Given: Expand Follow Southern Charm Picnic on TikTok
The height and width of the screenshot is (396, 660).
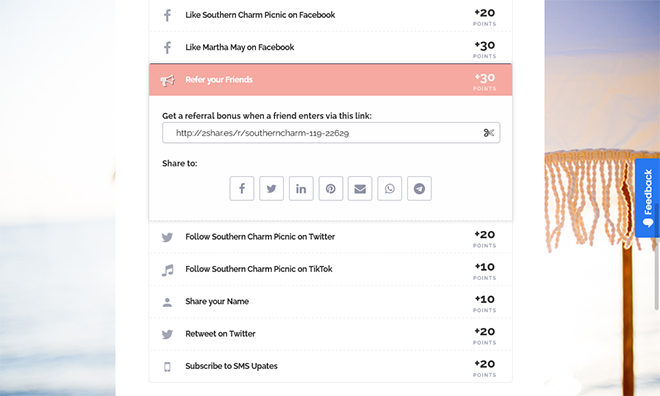Looking at the screenshot, I should point(330,269).
